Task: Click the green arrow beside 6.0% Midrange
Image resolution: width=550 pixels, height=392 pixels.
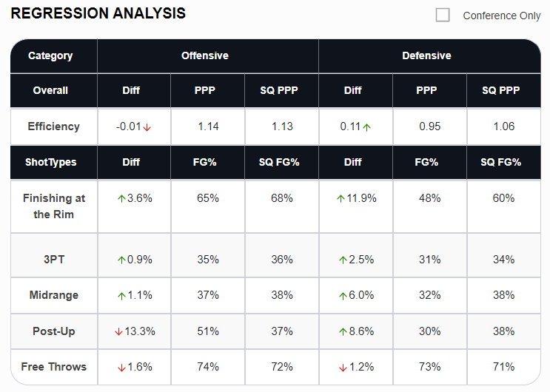Action: (343, 296)
